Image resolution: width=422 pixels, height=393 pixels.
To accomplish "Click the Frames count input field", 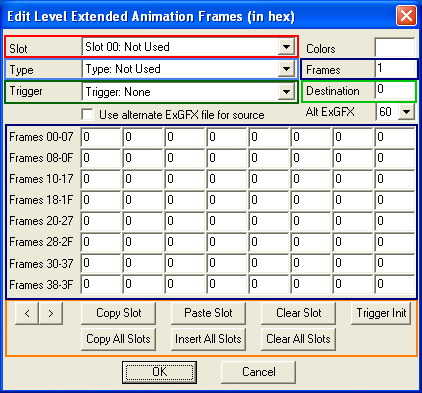I will click(395, 69).
